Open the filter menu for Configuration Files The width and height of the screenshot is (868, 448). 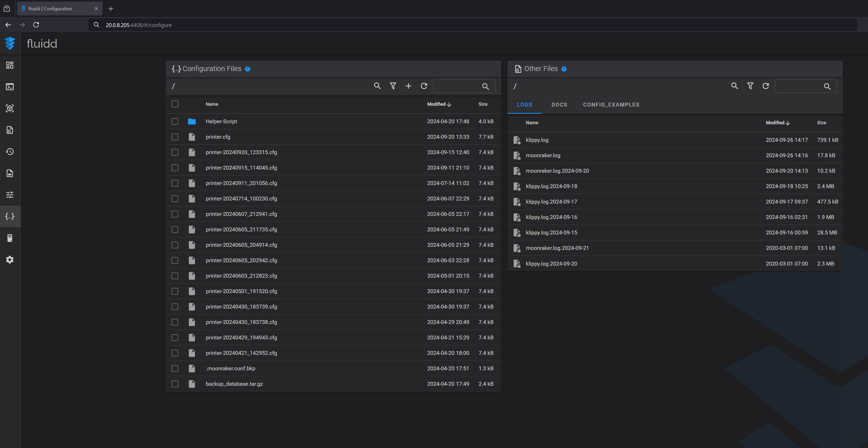point(393,86)
